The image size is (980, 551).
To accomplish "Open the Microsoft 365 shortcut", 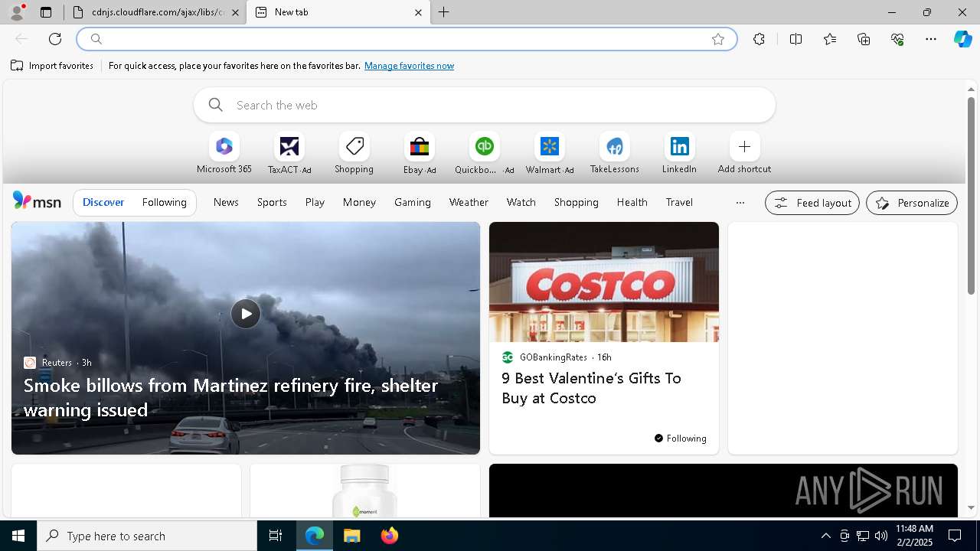I will click(224, 153).
